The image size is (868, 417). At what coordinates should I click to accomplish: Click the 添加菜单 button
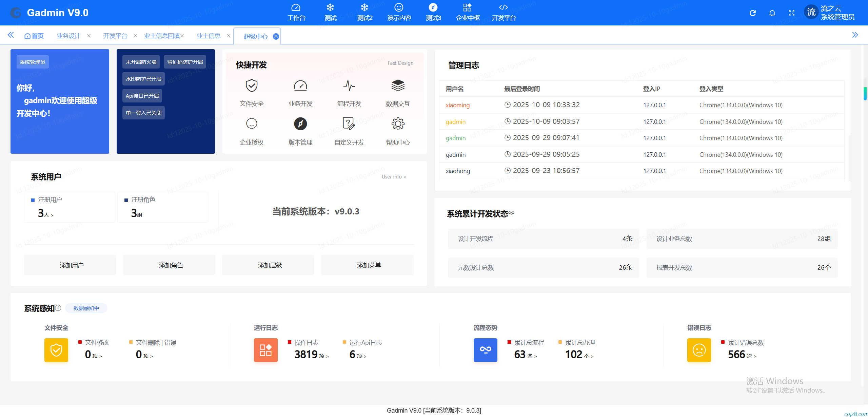pyautogui.click(x=367, y=265)
